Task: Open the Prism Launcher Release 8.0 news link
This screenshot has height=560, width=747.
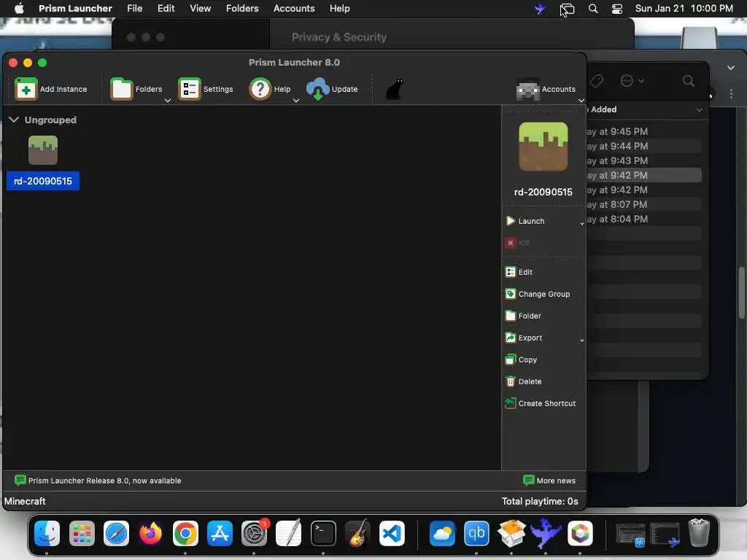Action: pos(98,481)
